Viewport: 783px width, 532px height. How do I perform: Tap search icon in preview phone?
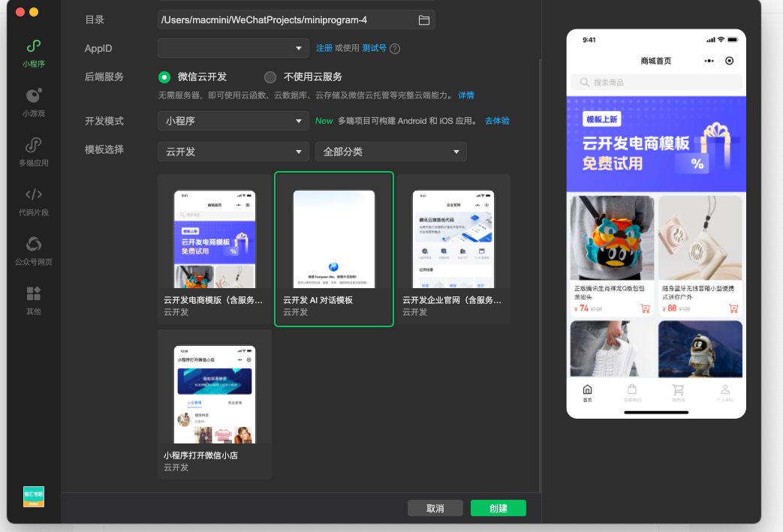click(584, 83)
